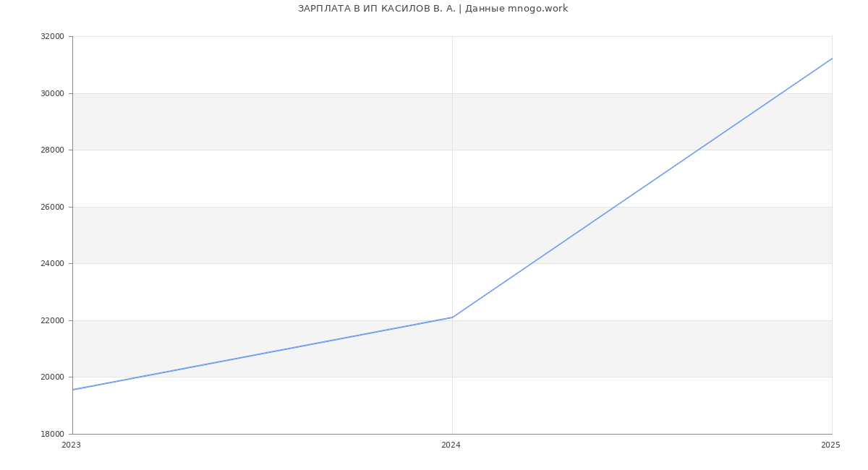Image resolution: width=868 pixels, height=470 pixels.
Task: Click the 28000 y-axis label
Action: [52, 150]
